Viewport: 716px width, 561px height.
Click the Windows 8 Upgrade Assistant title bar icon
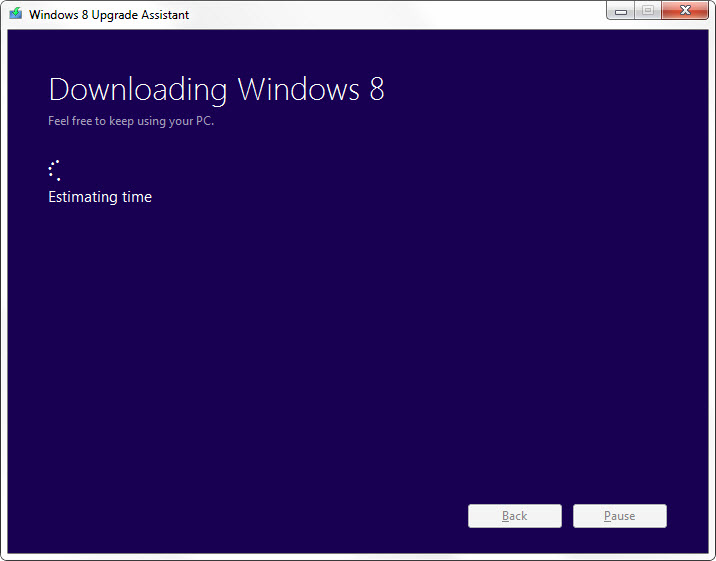[x=15, y=14]
